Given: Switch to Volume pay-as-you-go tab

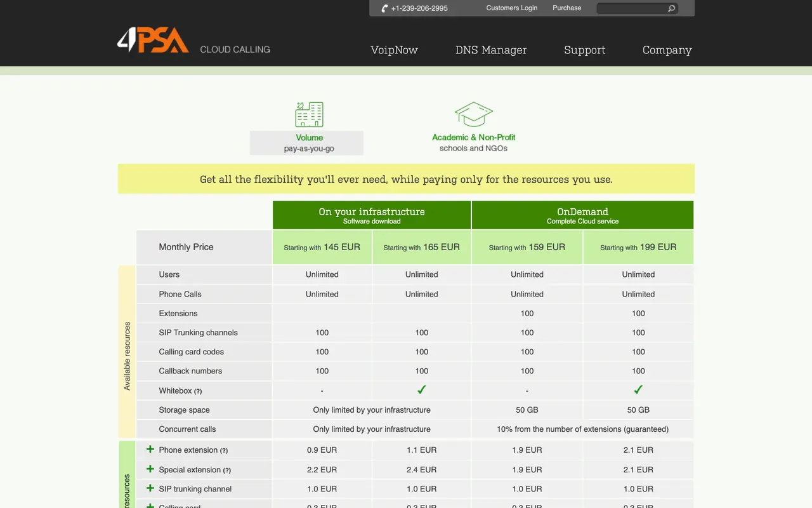Looking at the screenshot, I should coord(307,143).
